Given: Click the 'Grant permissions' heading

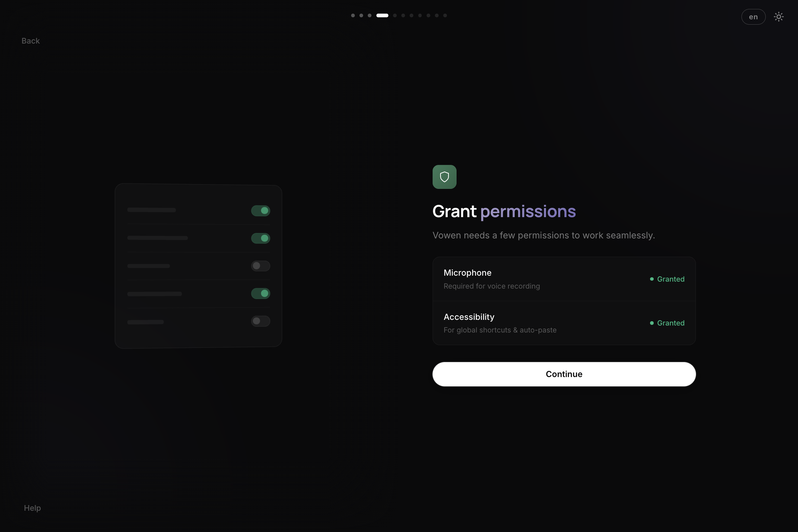Looking at the screenshot, I should tap(504, 211).
